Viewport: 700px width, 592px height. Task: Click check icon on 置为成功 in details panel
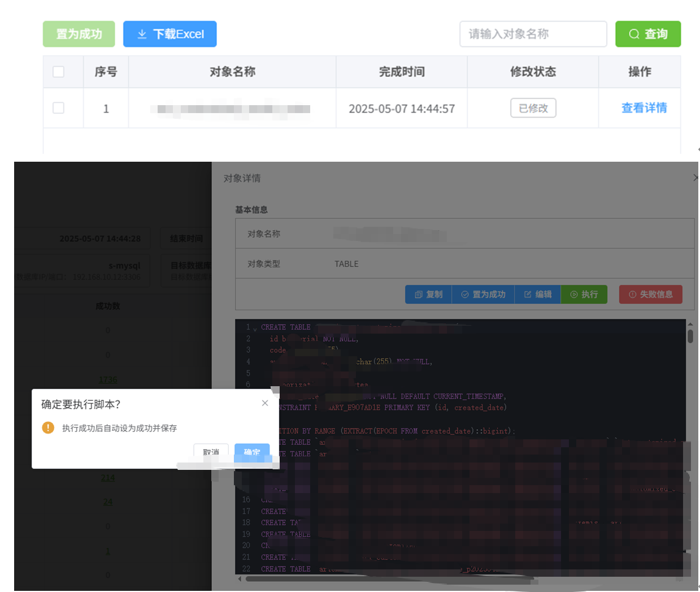465,295
